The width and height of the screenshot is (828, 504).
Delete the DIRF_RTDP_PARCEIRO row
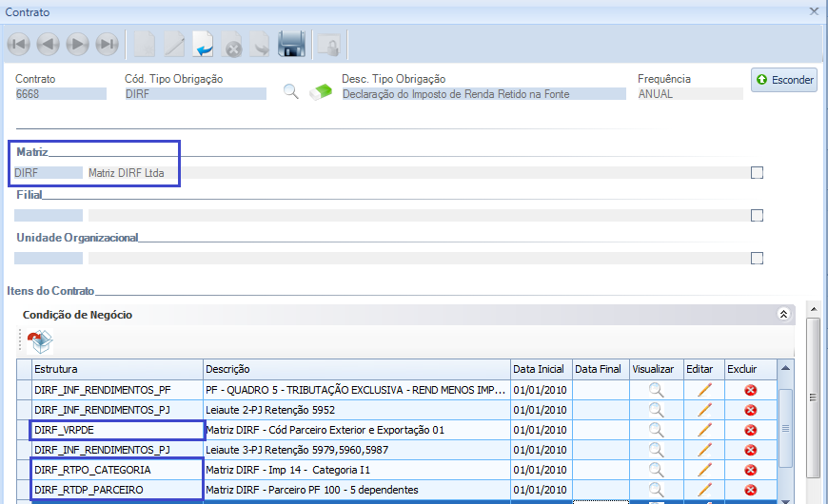click(750, 489)
